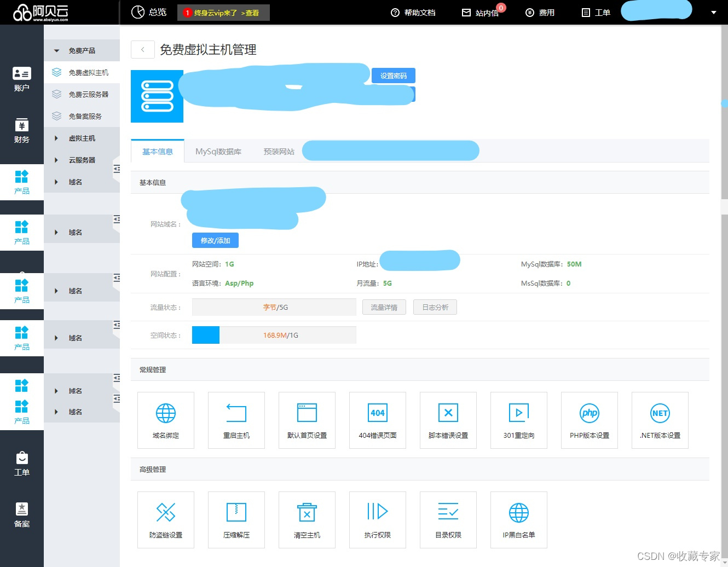Expand the 域名 group below 云服务器
Screen dimensions: 728x567
[x=82, y=182]
